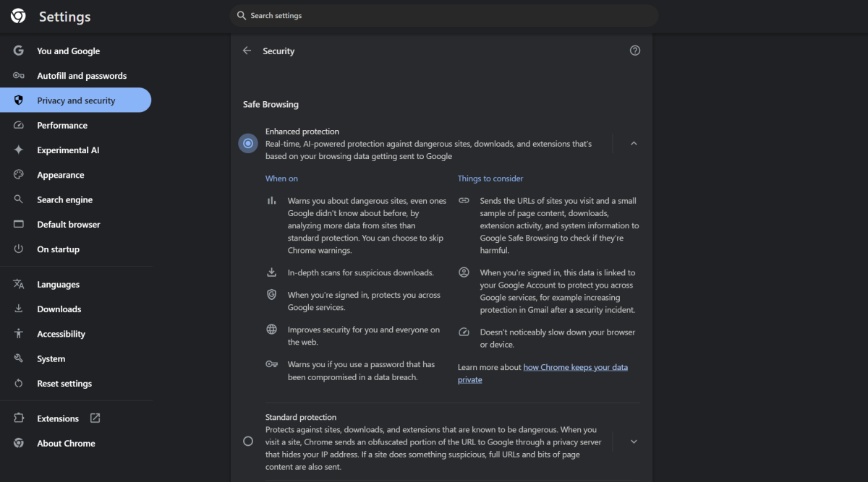Click the magnifier icon for Search engine
Image resolution: width=868 pixels, height=482 pixels.
point(19,199)
